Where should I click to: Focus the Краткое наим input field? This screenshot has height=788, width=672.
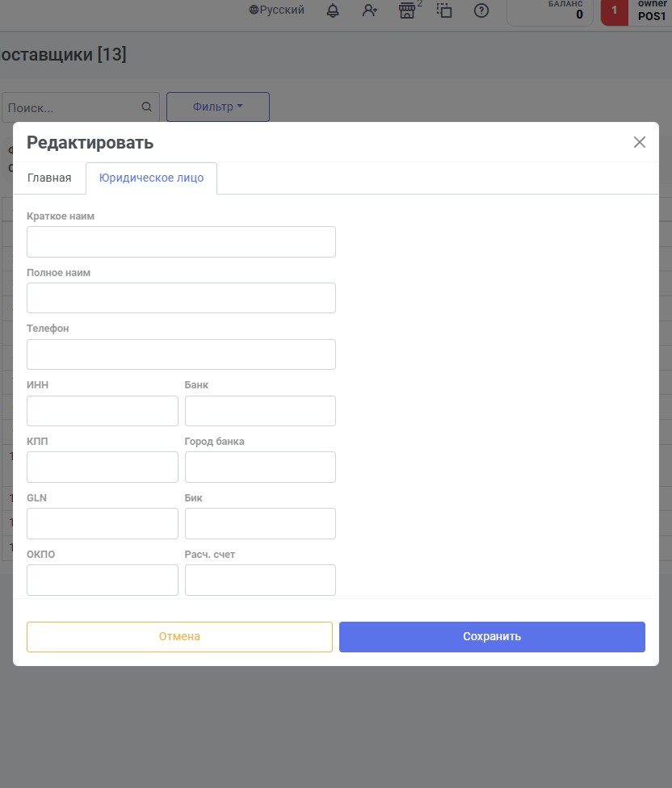pyautogui.click(x=181, y=241)
